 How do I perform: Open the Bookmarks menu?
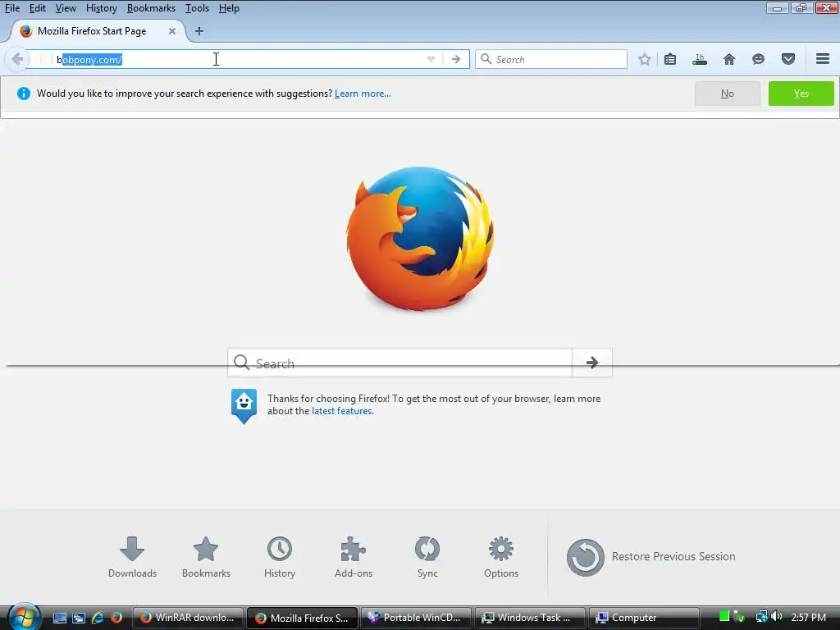(x=151, y=8)
